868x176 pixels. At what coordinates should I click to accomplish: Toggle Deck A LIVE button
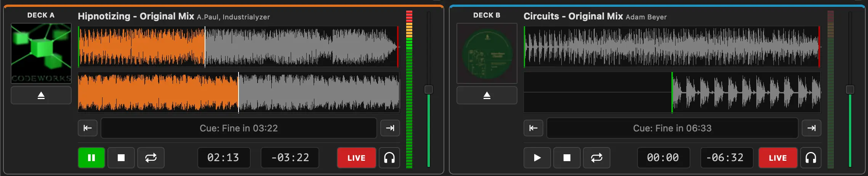click(x=356, y=158)
